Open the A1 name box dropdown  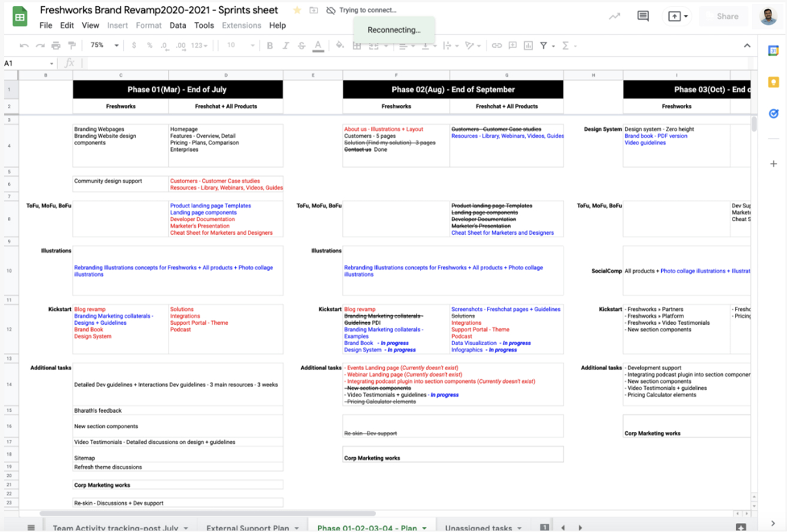point(52,64)
